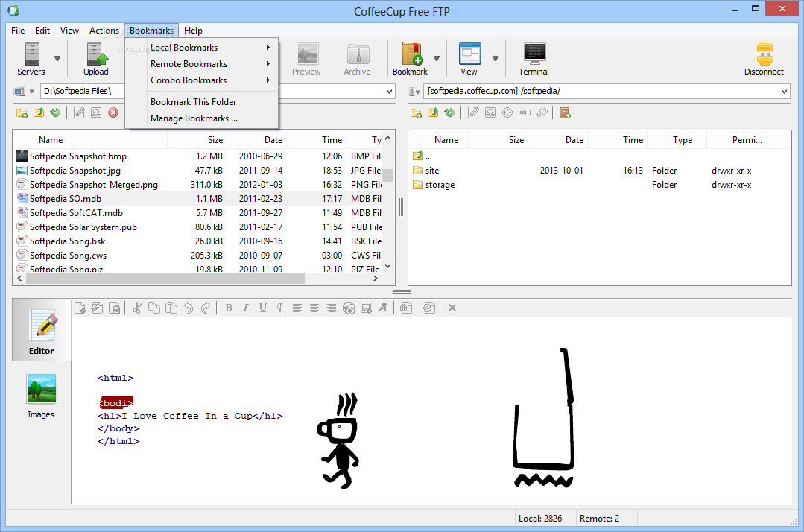
Task: Create new folder in local pane
Action: (22, 113)
